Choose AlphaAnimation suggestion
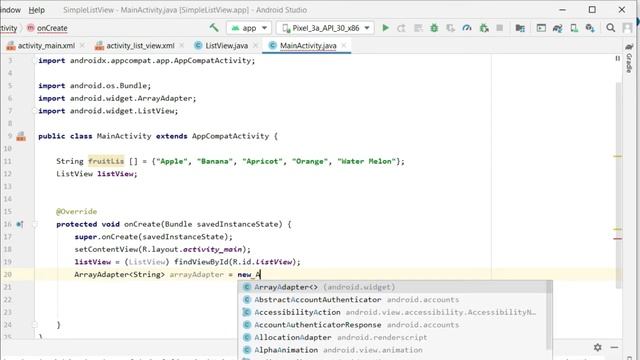The image size is (640, 360). pyautogui.click(x=393, y=350)
